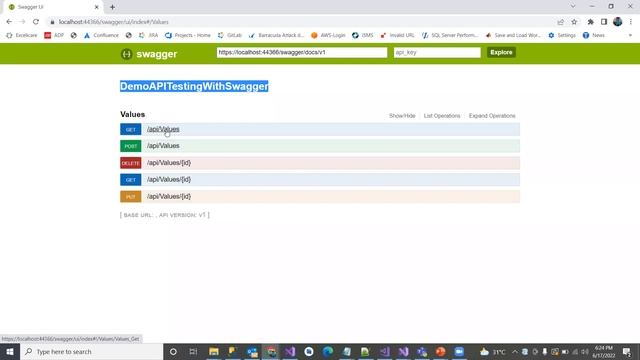Click the DemoAPITestingWithSwagger title

tap(194, 86)
